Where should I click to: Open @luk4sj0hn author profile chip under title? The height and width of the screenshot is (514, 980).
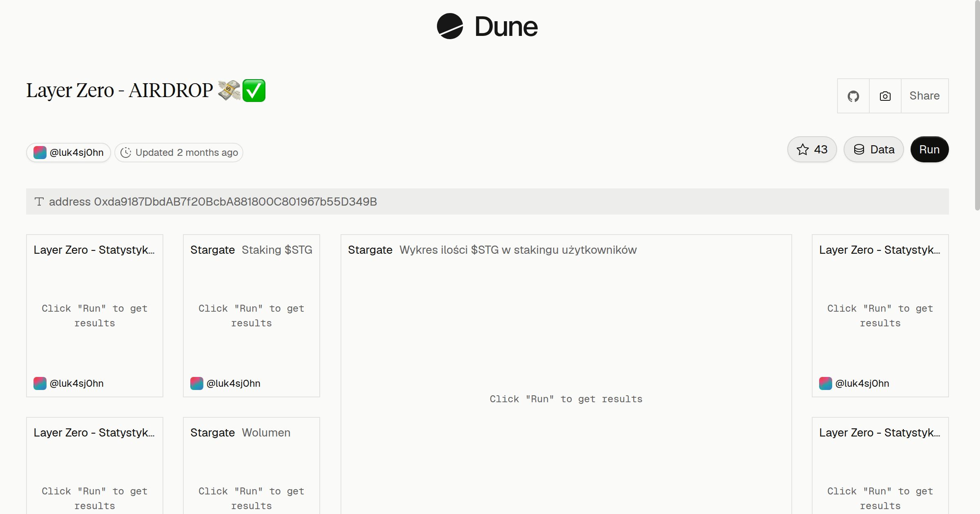69,153
